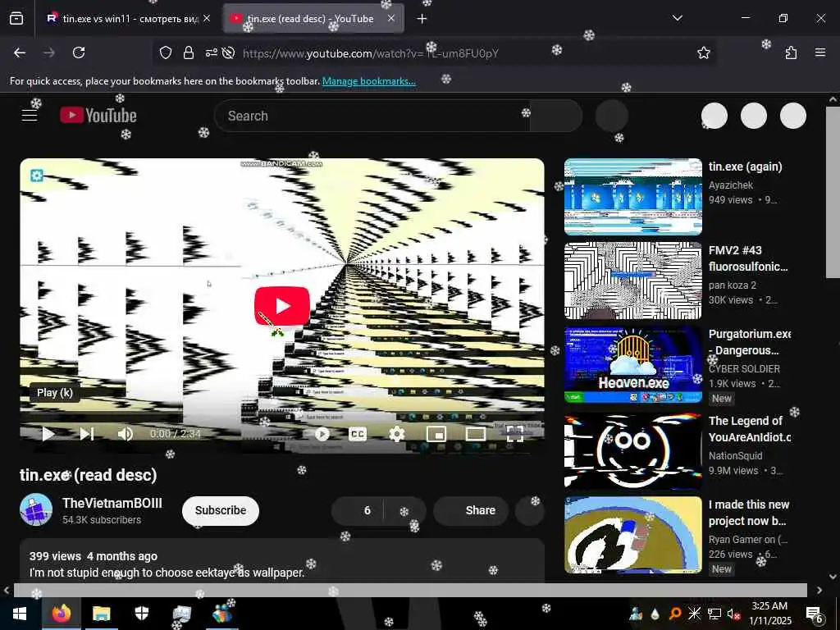The height and width of the screenshot is (630, 840).
Task: Open video settings gear in player controls
Action: (x=396, y=434)
